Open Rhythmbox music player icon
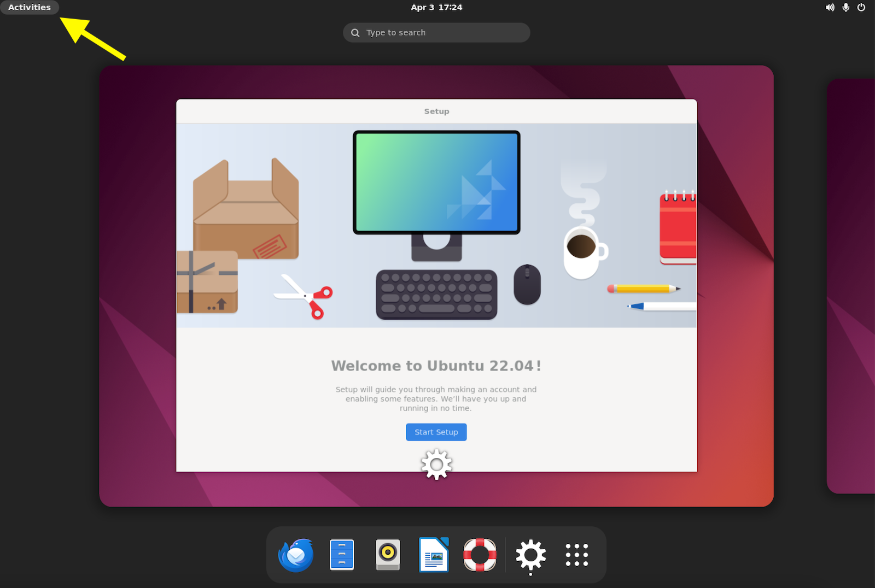This screenshot has height=588, width=875. click(x=388, y=555)
